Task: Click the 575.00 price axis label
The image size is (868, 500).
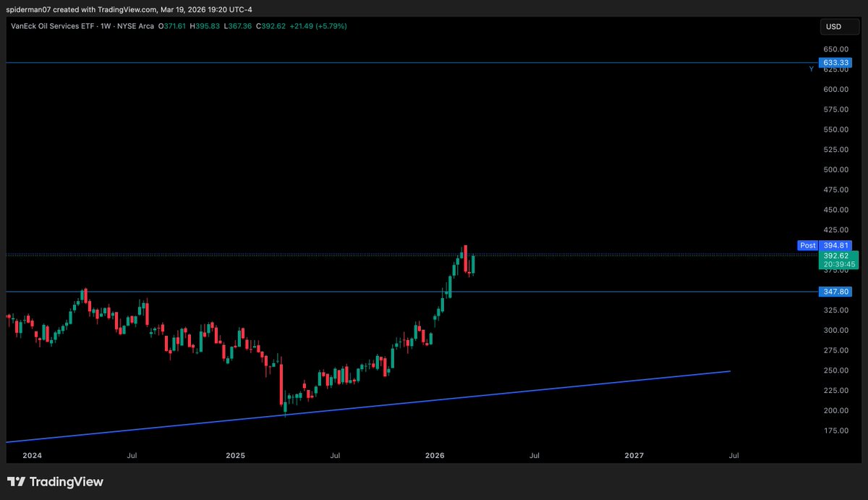Action: tap(835, 109)
